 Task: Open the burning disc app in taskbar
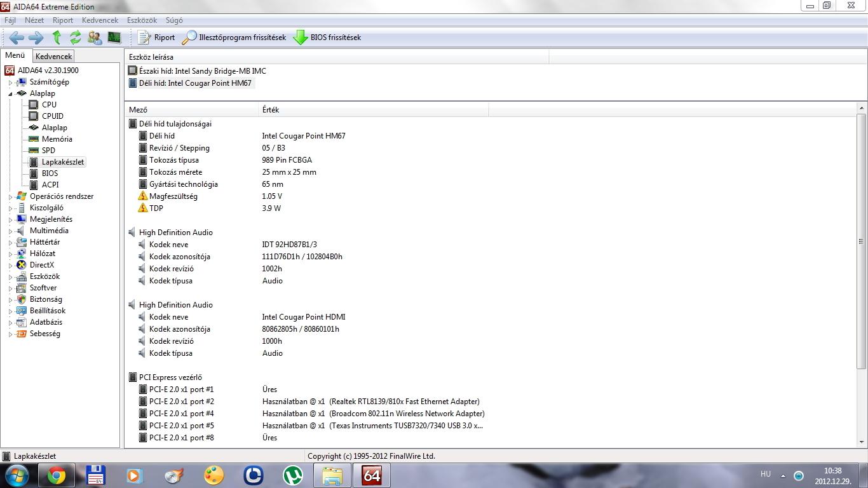(x=174, y=475)
